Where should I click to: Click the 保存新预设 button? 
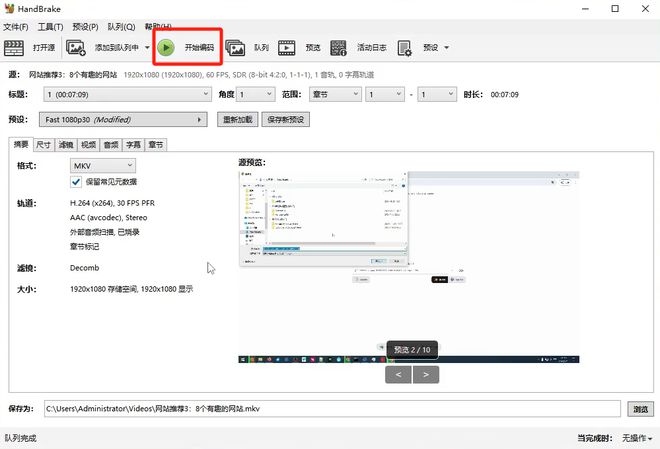285,120
